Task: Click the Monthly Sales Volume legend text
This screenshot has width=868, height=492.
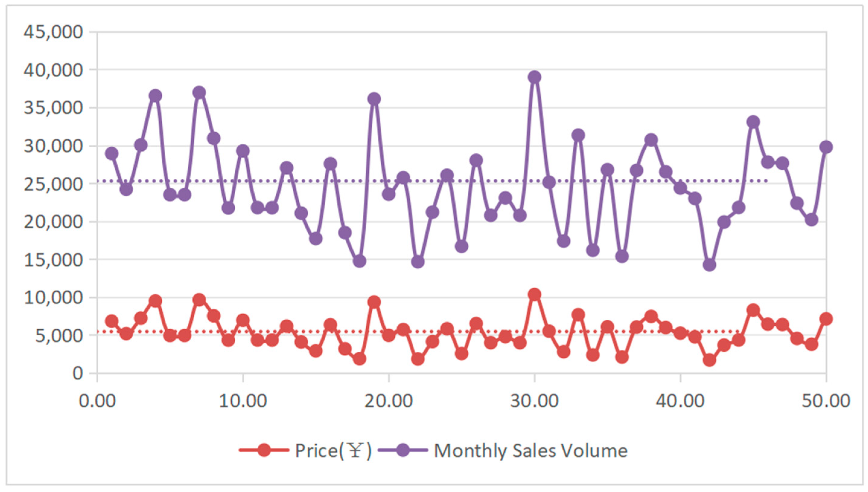Action: 531,450
